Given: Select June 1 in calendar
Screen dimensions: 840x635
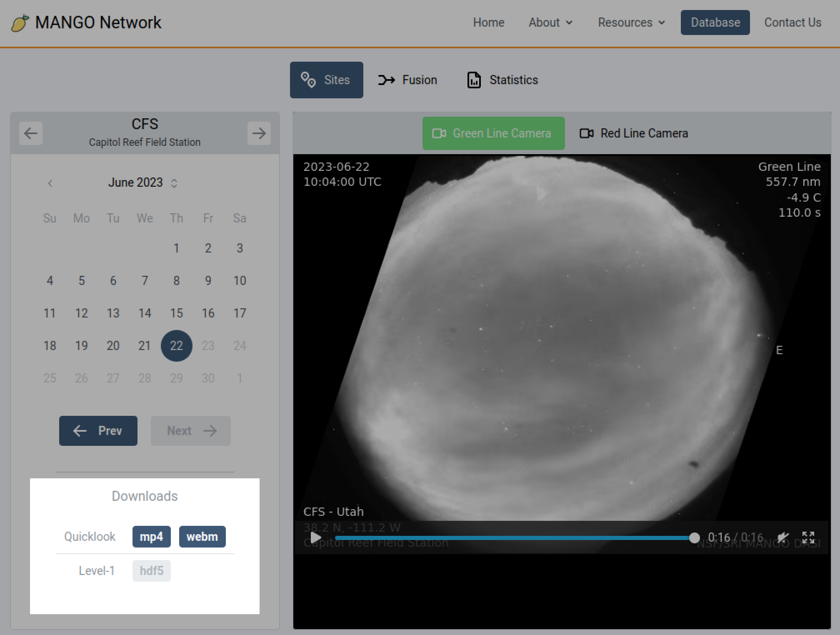Looking at the screenshot, I should pos(177,248).
